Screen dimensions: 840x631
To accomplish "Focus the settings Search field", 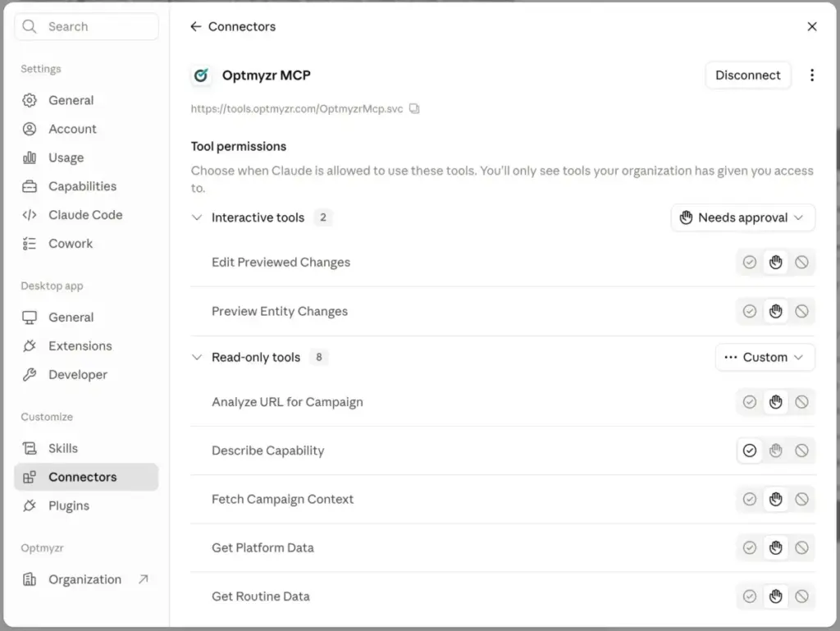I will point(87,27).
